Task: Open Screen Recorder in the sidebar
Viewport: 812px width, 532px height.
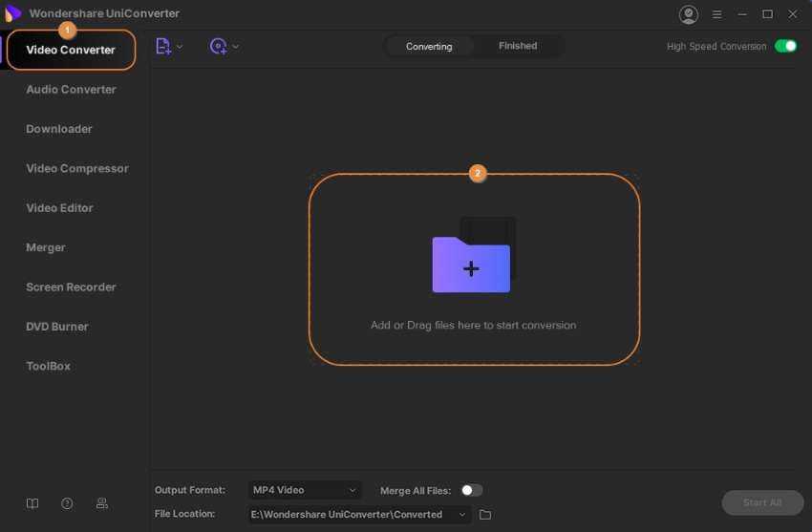Action: coord(71,287)
